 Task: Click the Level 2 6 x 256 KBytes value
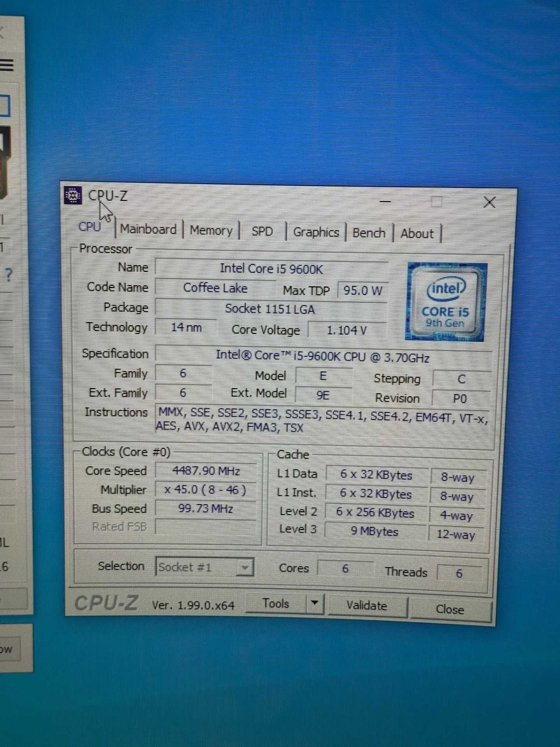[x=375, y=512]
